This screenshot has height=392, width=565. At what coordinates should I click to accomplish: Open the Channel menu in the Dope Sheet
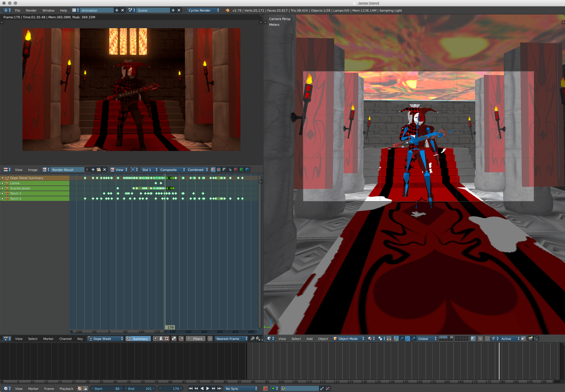point(65,339)
